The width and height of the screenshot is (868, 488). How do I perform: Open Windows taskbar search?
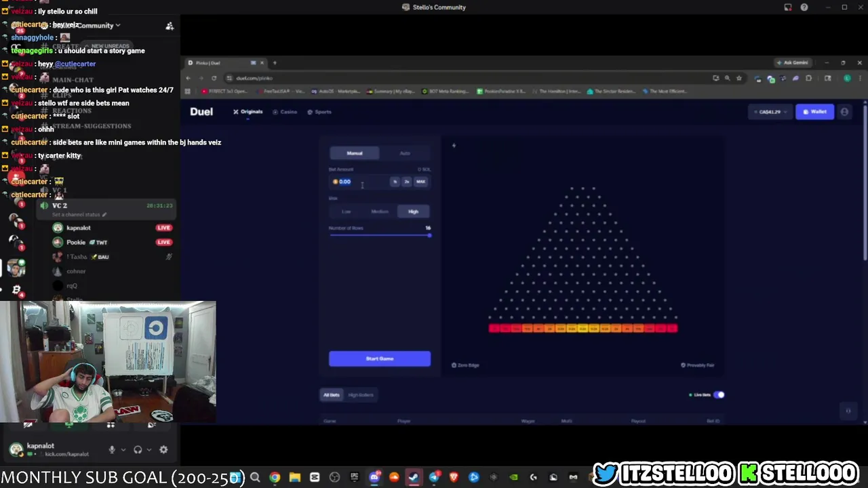click(x=255, y=478)
